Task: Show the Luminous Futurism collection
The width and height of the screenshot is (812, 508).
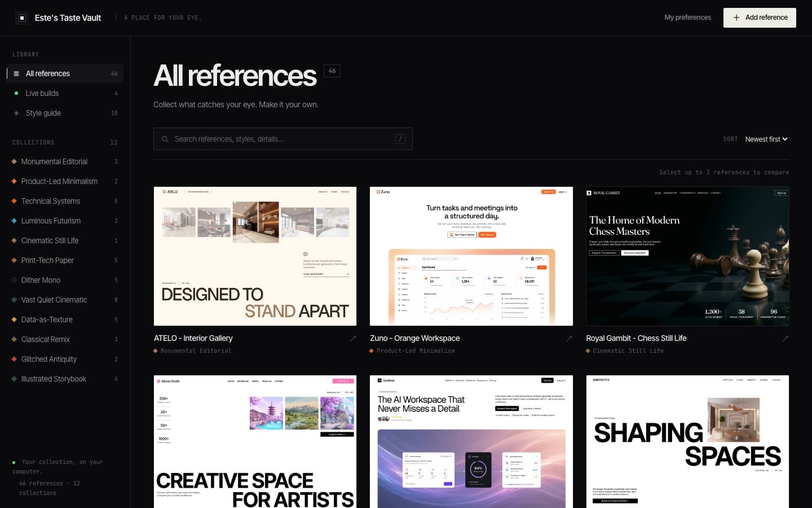Action: [65, 221]
